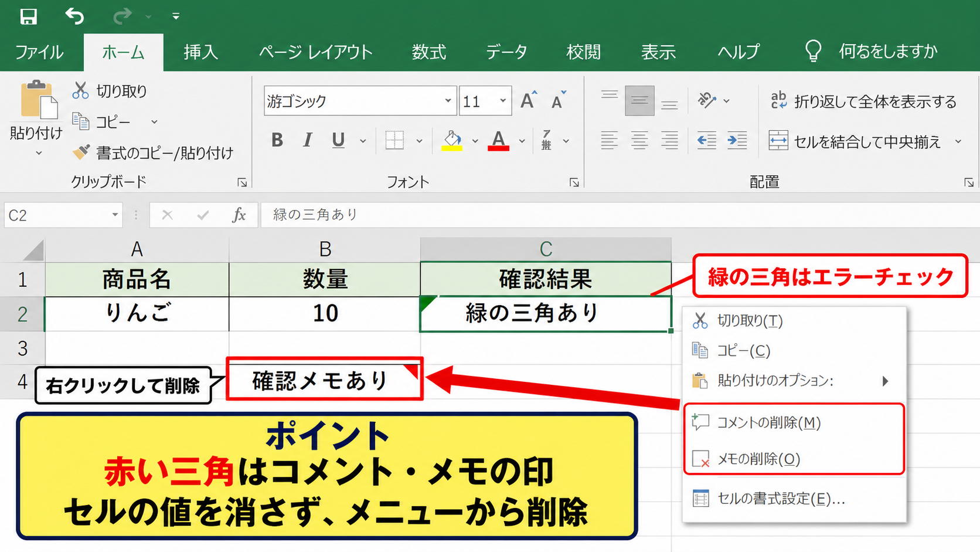The height and width of the screenshot is (552, 980).
Task: Click the 貼り付け clipboard icon
Action: click(39, 100)
